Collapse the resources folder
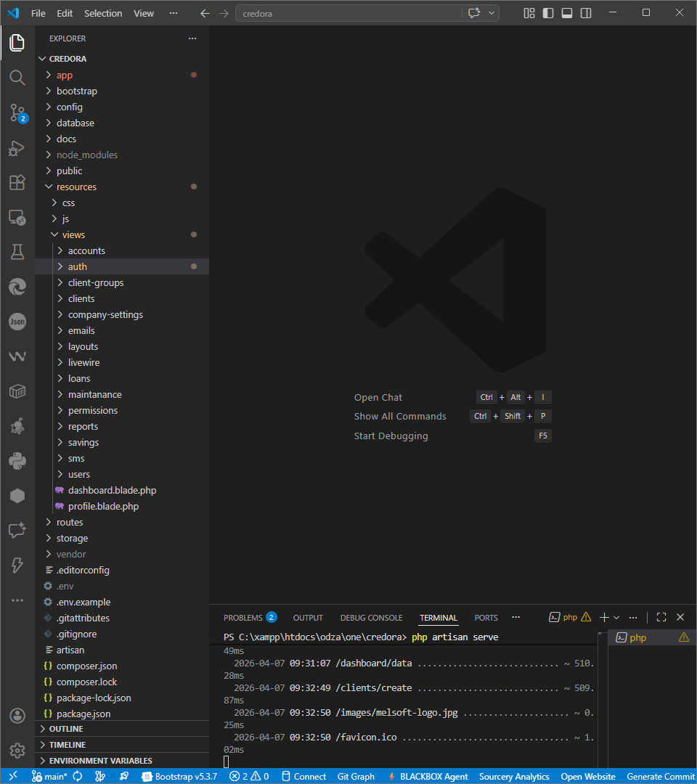The height and width of the screenshot is (784, 697). click(x=76, y=187)
